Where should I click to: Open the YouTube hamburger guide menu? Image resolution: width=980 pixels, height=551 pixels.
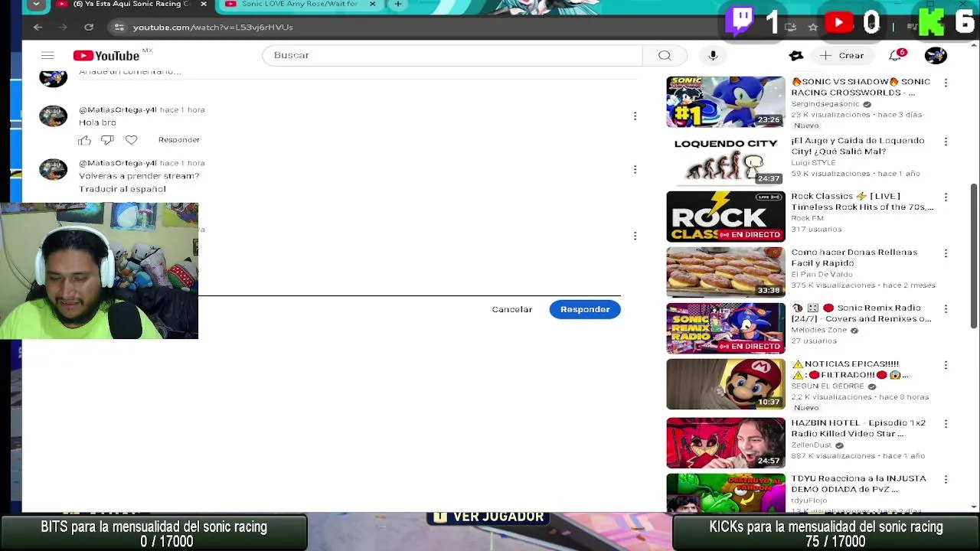pyautogui.click(x=47, y=55)
